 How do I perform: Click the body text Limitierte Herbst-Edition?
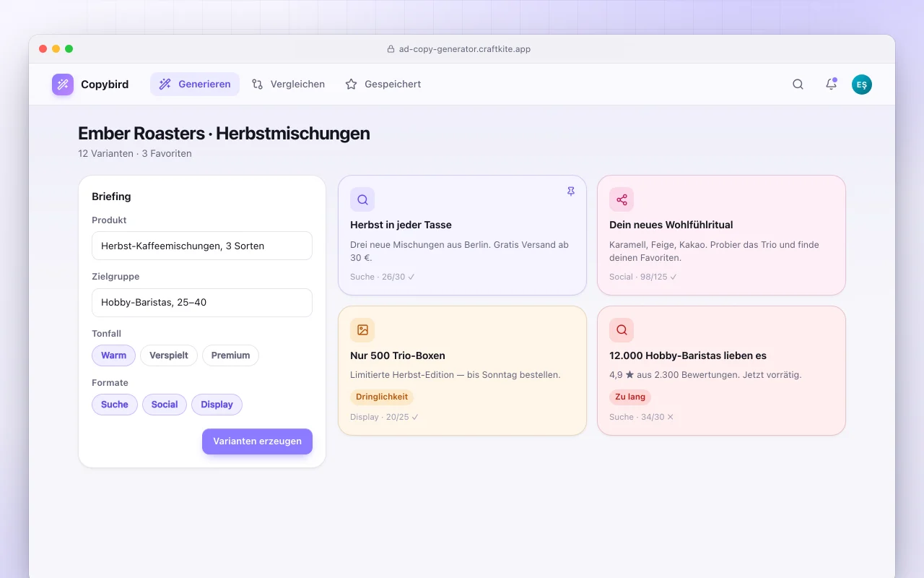click(456, 375)
